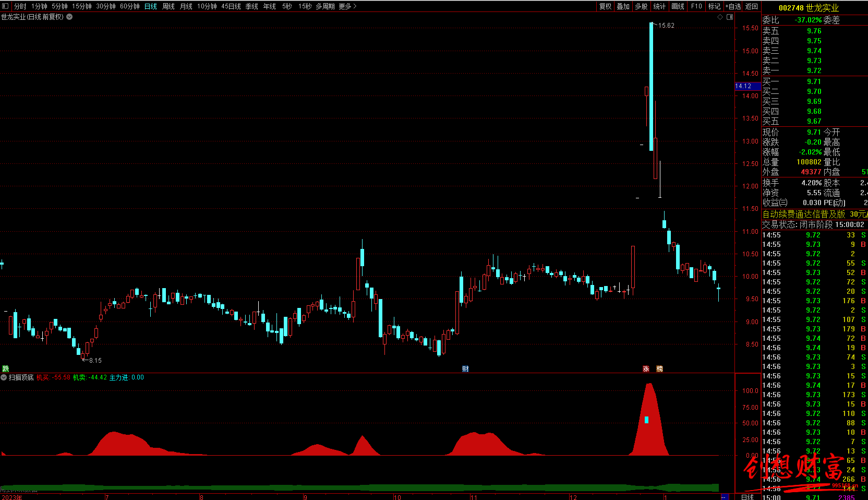Click the 总量 100802 value
This screenshot has height=500, width=868.
[809, 162]
